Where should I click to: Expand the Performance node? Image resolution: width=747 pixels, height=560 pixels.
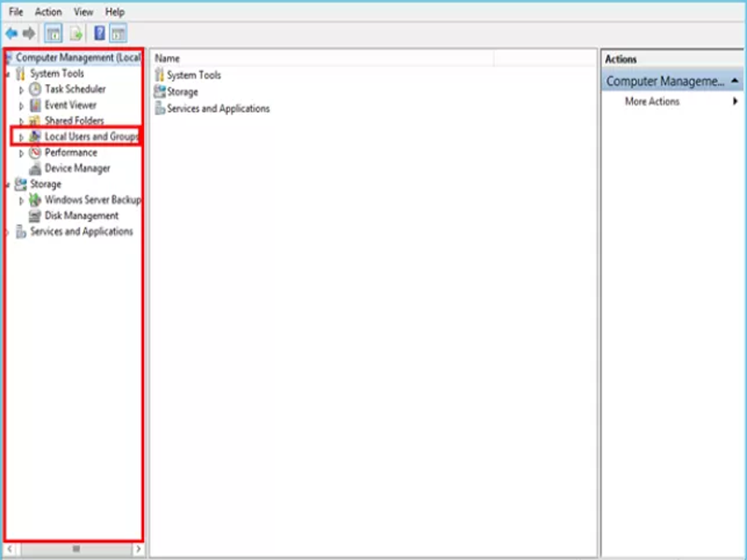(x=21, y=153)
